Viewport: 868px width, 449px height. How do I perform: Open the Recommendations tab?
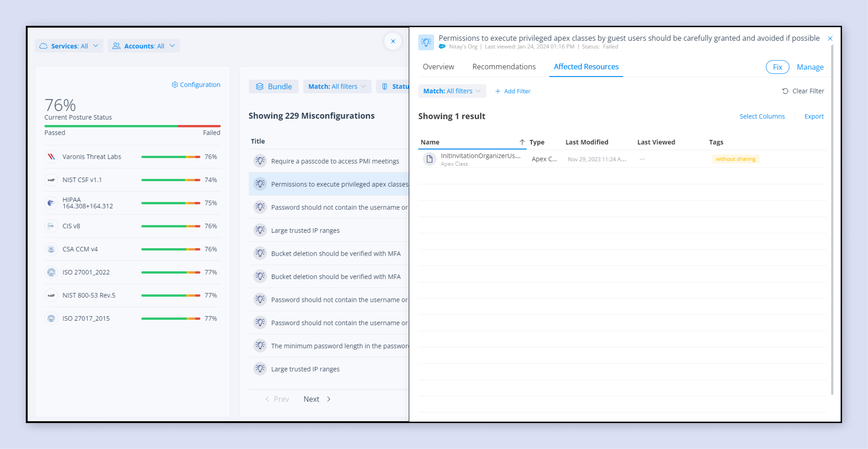coord(504,67)
